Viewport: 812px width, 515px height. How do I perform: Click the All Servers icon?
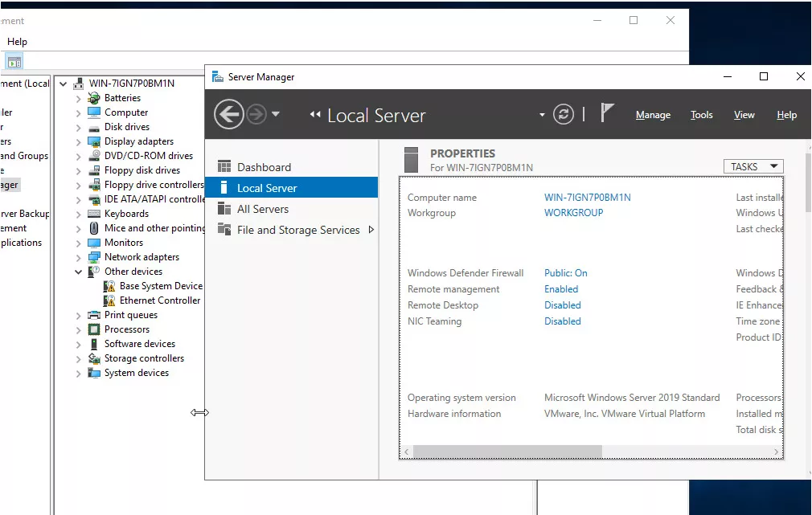coord(224,208)
